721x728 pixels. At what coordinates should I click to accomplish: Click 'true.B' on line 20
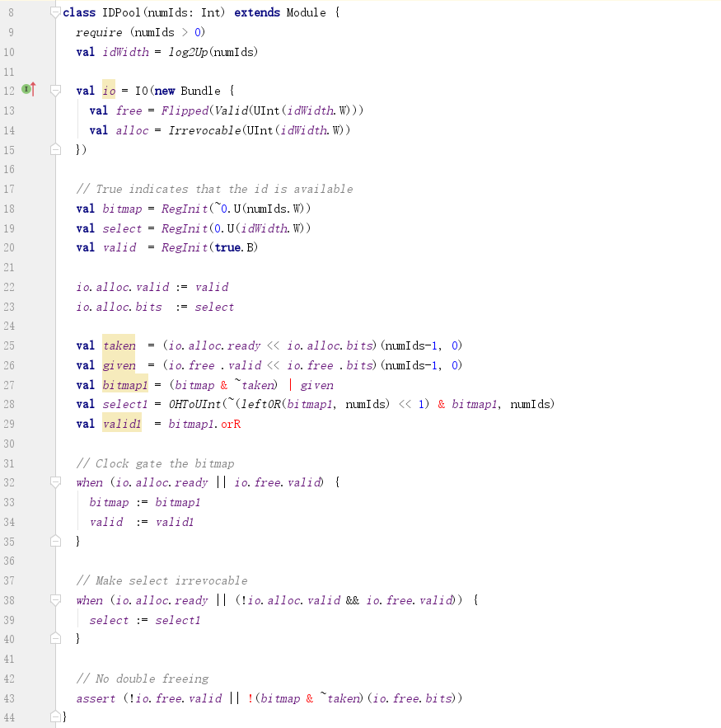(x=236, y=247)
